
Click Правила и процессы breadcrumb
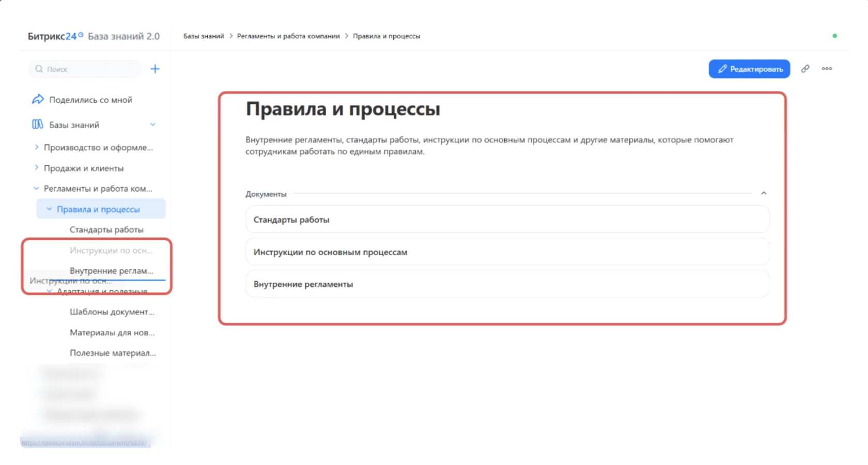click(x=386, y=36)
